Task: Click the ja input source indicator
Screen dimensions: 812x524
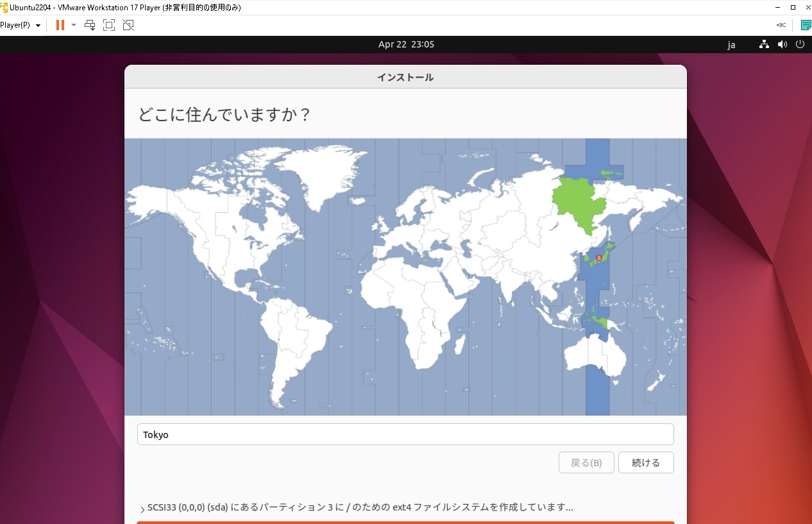Action: coord(731,45)
